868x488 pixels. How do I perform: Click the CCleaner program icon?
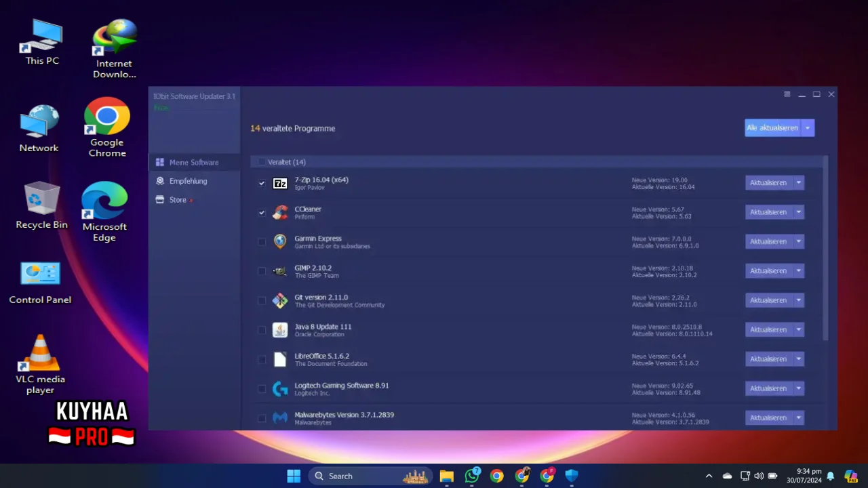[280, 212]
